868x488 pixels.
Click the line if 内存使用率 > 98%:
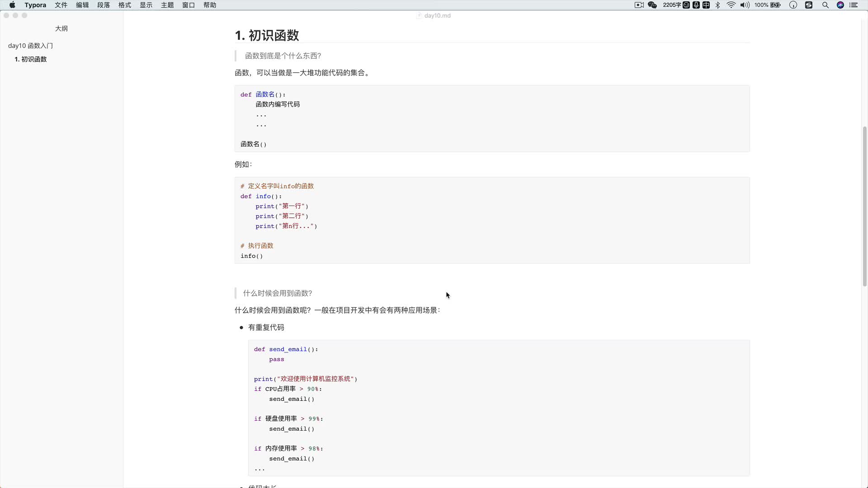(x=288, y=449)
